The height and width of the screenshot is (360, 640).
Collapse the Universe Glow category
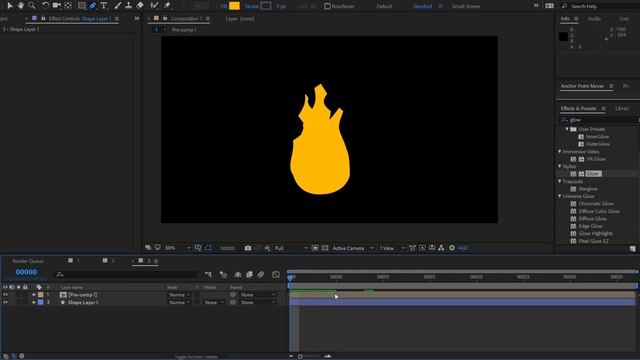(560, 196)
